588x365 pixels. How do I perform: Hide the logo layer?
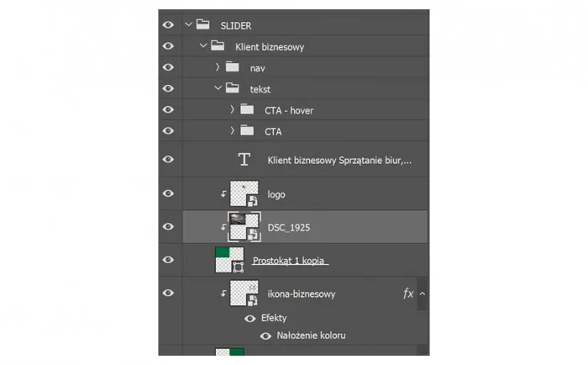pos(168,193)
